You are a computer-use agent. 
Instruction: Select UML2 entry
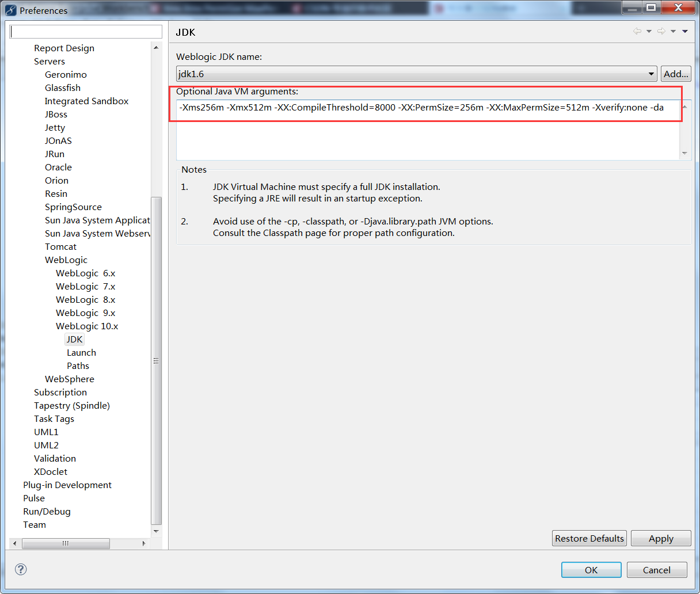pyautogui.click(x=46, y=445)
